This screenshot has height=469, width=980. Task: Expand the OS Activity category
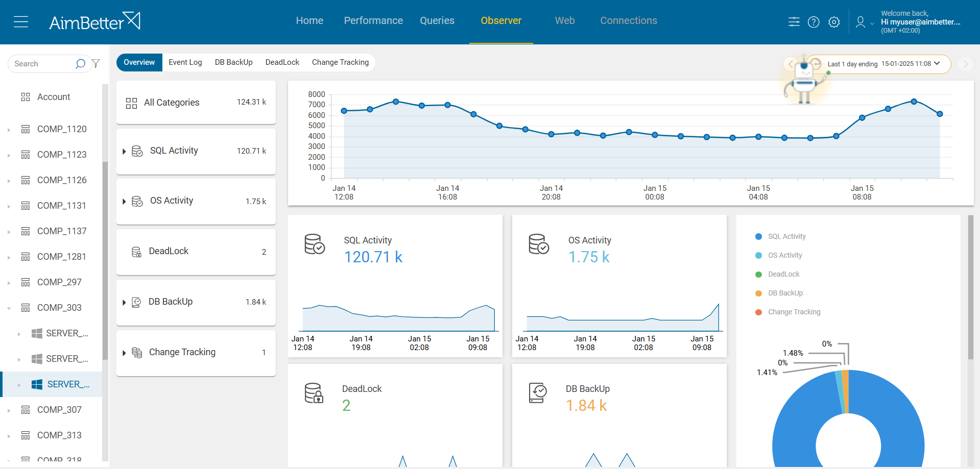(x=124, y=202)
